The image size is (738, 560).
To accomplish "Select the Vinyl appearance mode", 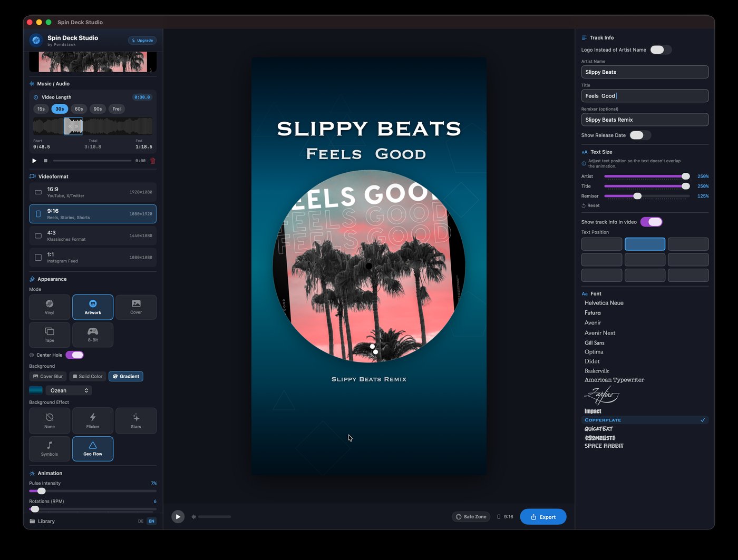I will click(x=49, y=307).
